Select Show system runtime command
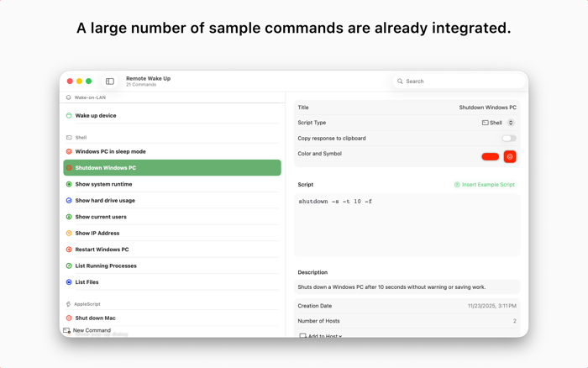This screenshot has height=368, width=588. 172,184
